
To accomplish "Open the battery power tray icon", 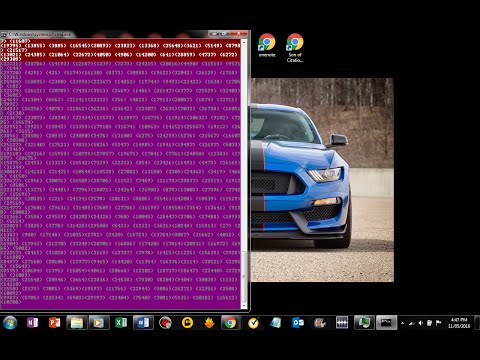I will 429,323.
